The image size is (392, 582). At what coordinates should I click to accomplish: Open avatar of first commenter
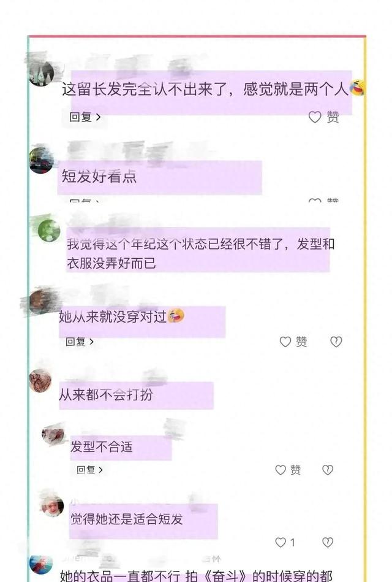(x=42, y=73)
